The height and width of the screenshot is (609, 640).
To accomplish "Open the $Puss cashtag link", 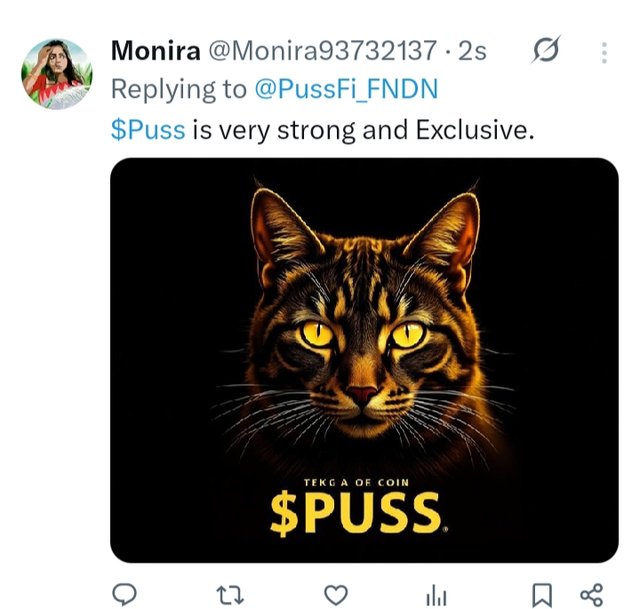I will pos(147,130).
